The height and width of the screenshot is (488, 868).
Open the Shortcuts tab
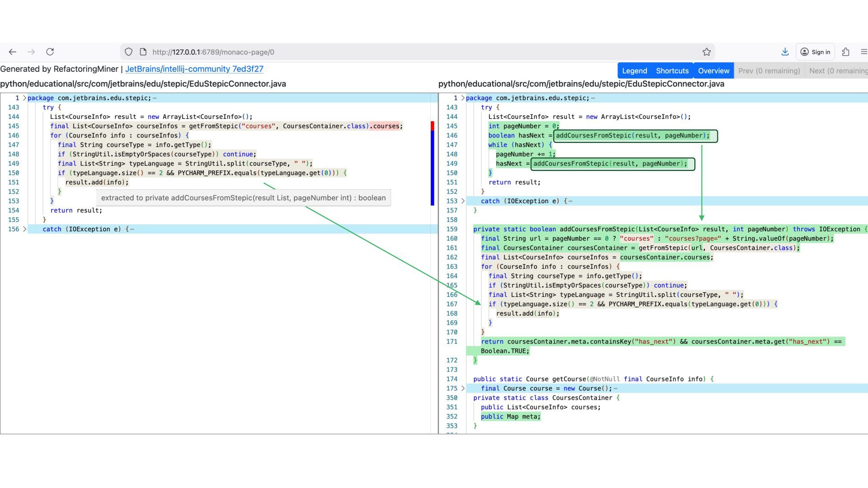tap(672, 71)
